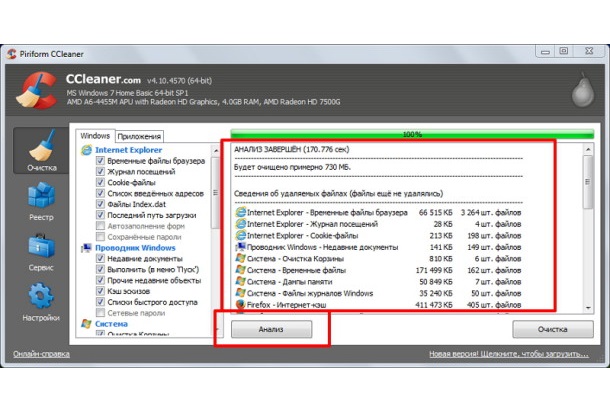Click the '411 473 КБ' size value
This screenshot has width=610, height=411.
coord(434,305)
